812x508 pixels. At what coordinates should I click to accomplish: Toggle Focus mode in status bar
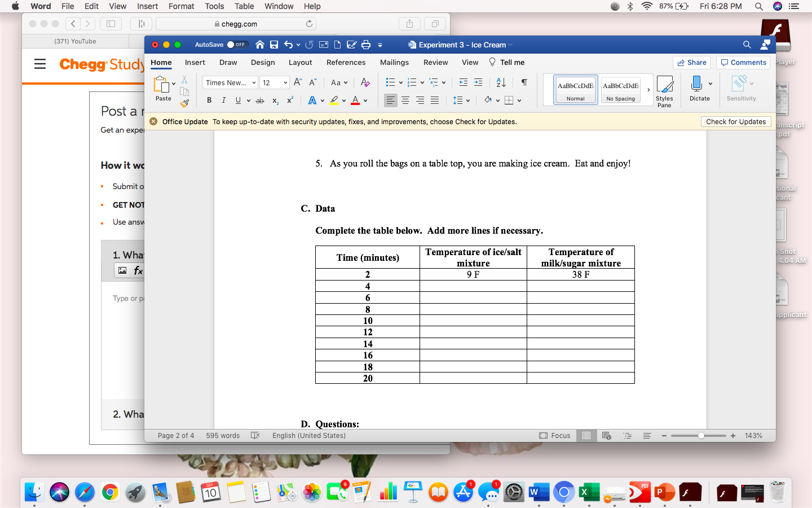pyautogui.click(x=554, y=435)
